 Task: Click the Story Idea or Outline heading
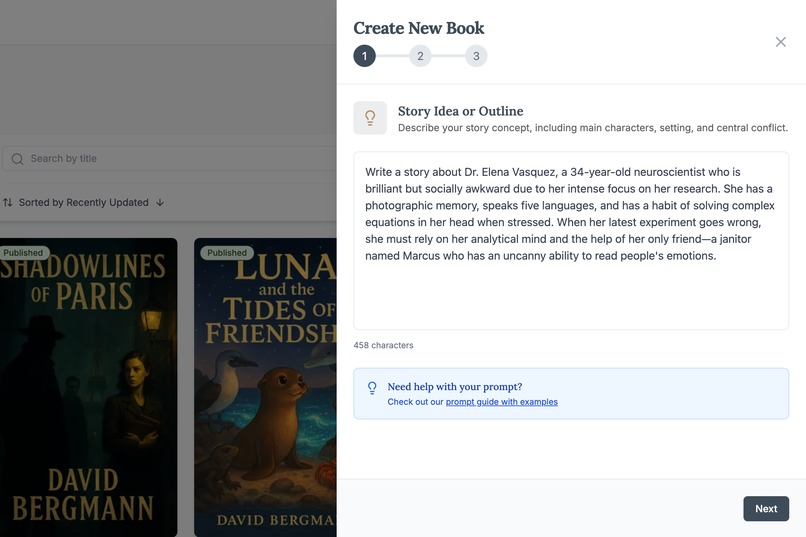461,111
